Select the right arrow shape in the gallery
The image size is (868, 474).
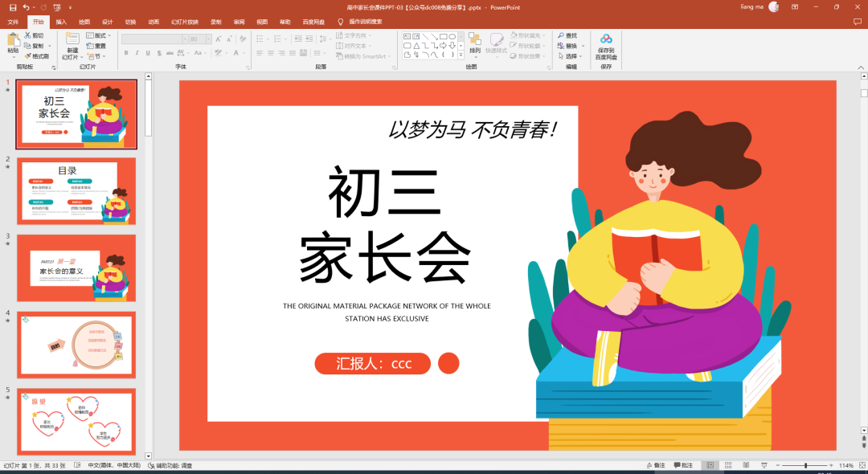(444, 45)
